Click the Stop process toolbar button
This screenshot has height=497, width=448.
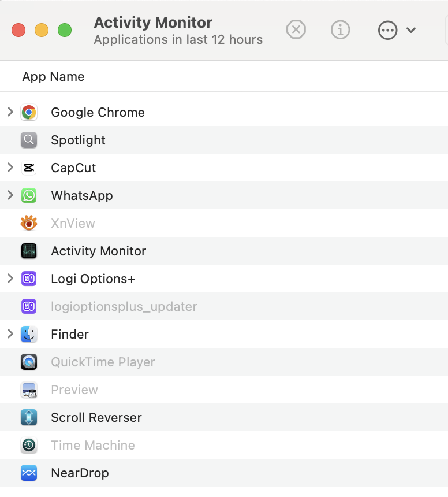[x=296, y=29]
